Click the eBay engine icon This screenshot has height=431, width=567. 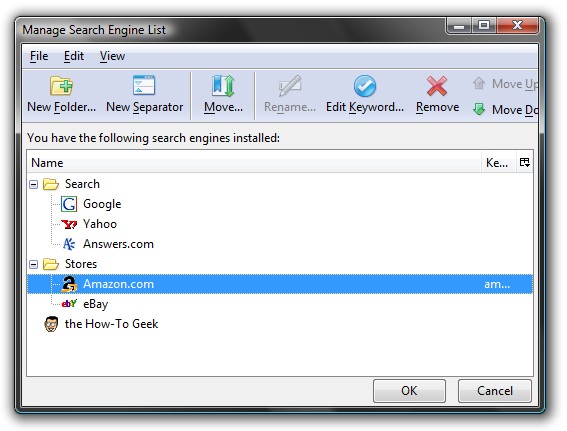tap(69, 304)
